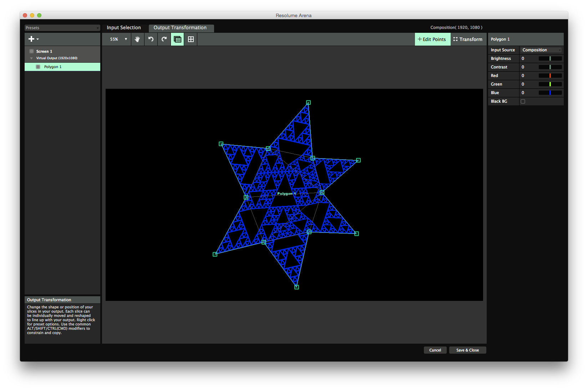This screenshot has width=588, height=390.
Task: Collapse the Virtual Output disclosure triangle
Action: [x=31, y=58]
